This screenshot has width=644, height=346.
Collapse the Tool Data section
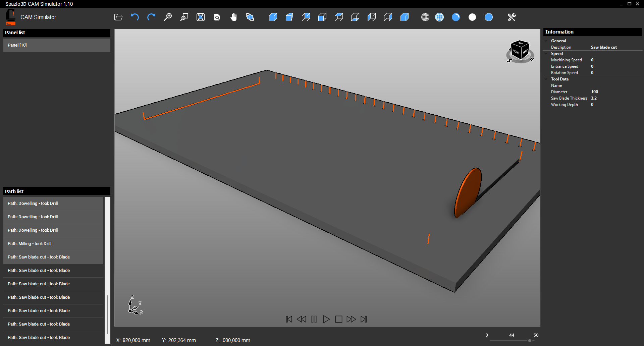pyautogui.click(x=546, y=79)
